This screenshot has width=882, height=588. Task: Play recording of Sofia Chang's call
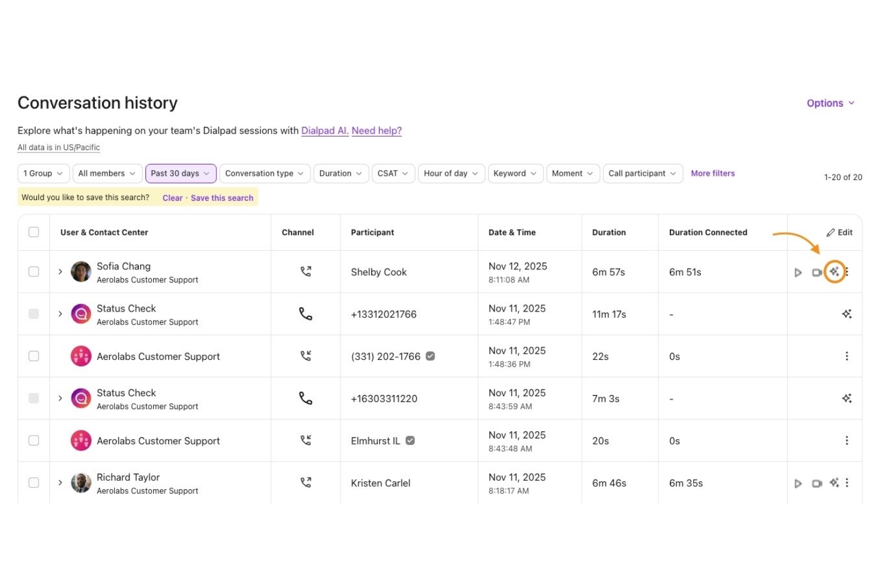(x=798, y=272)
